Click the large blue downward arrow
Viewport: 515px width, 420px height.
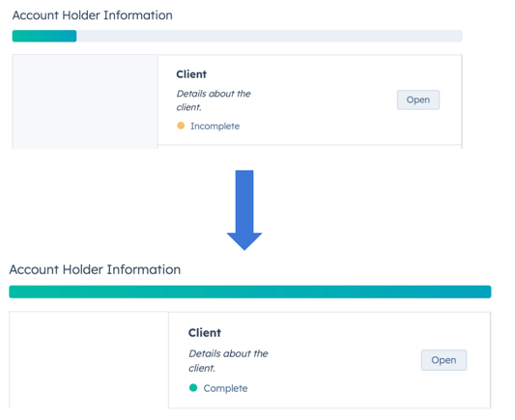[x=244, y=210]
